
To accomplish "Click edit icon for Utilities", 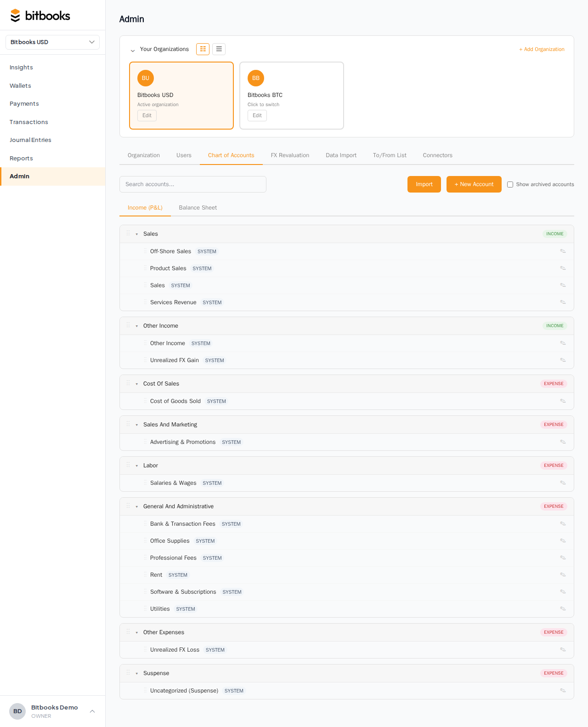I will click(563, 608).
